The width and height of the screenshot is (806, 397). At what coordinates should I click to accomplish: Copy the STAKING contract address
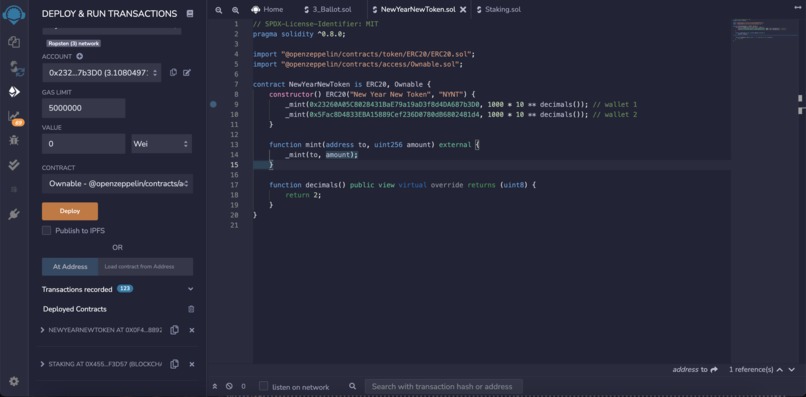click(x=175, y=364)
